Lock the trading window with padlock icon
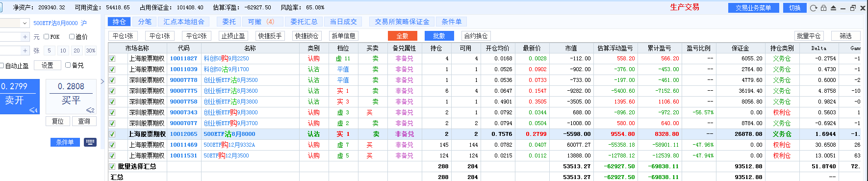 coord(823,8)
